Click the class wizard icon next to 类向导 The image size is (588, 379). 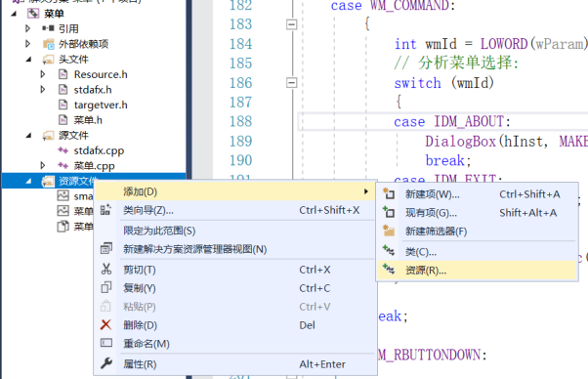pyautogui.click(x=106, y=210)
